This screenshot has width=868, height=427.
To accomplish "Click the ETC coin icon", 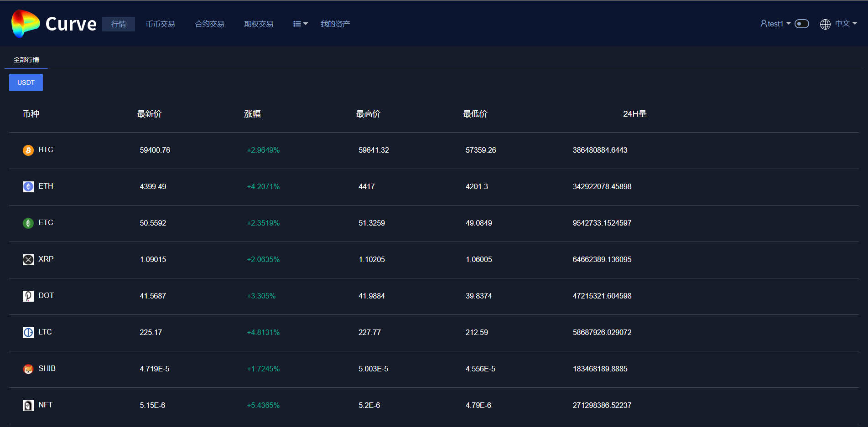I will point(28,223).
